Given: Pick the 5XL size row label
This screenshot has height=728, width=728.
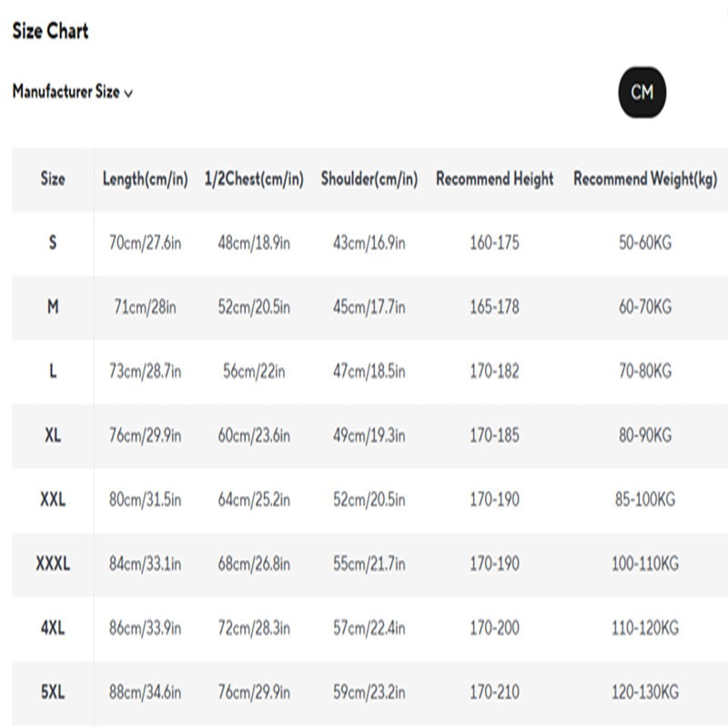Looking at the screenshot, I should click(x=53, y=693).
